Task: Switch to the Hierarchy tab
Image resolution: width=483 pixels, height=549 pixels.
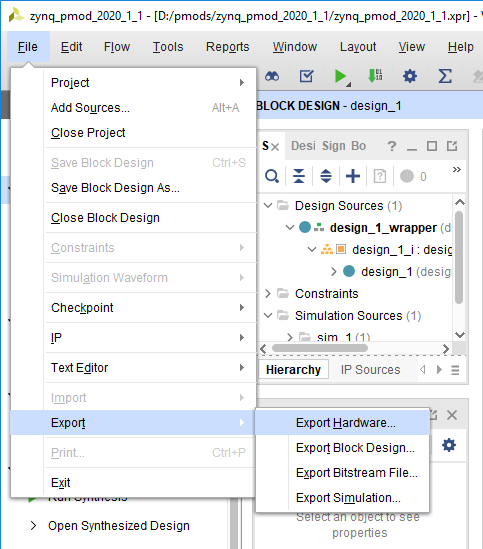Action: tap(294, 369)
